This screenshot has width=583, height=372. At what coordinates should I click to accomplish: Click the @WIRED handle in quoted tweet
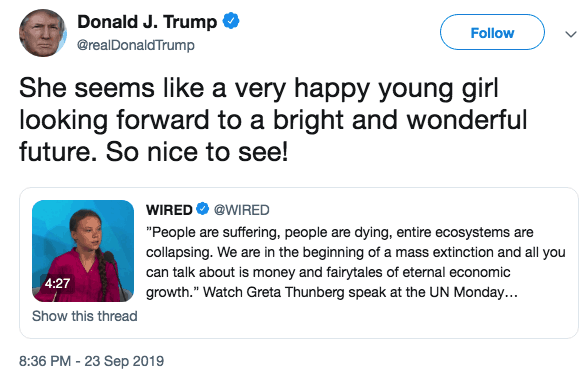[x=242, y=210]
